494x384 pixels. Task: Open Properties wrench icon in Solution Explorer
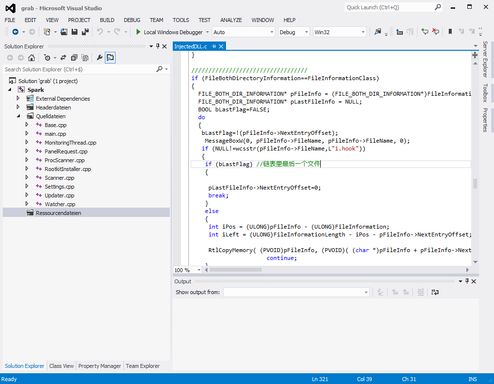pyautogui.click(x=99, y=58)
